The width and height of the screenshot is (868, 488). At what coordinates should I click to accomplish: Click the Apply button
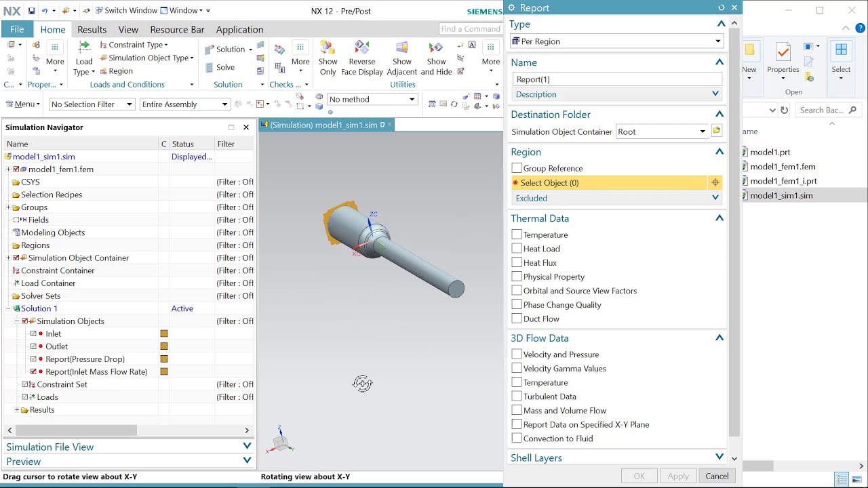[678, 476]
